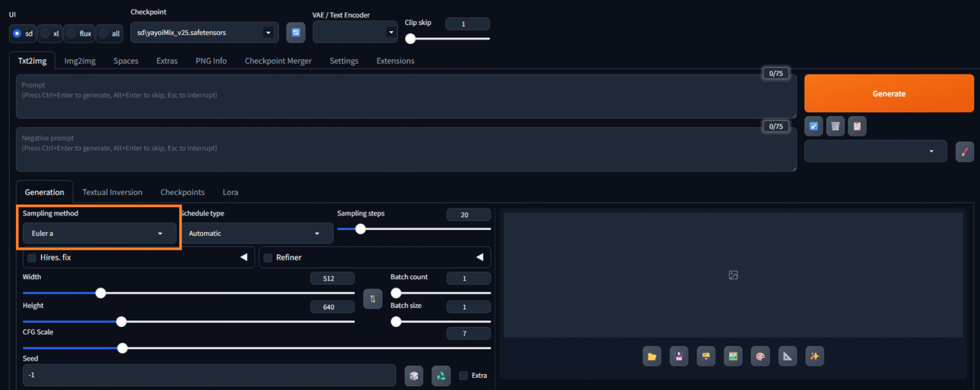Reuse last seed via the recycle icon
Image resolution: width=980 pixels, height=390 pixels.
tap(441, 375)
